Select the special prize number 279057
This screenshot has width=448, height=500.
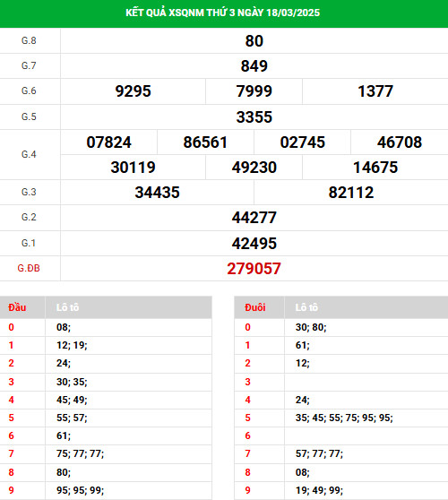(254, 269)
